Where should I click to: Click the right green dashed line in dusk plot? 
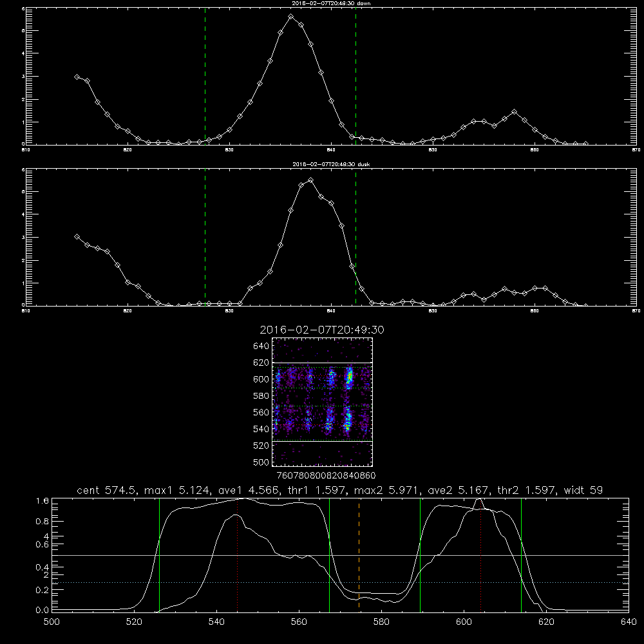(x=355, y=238)
